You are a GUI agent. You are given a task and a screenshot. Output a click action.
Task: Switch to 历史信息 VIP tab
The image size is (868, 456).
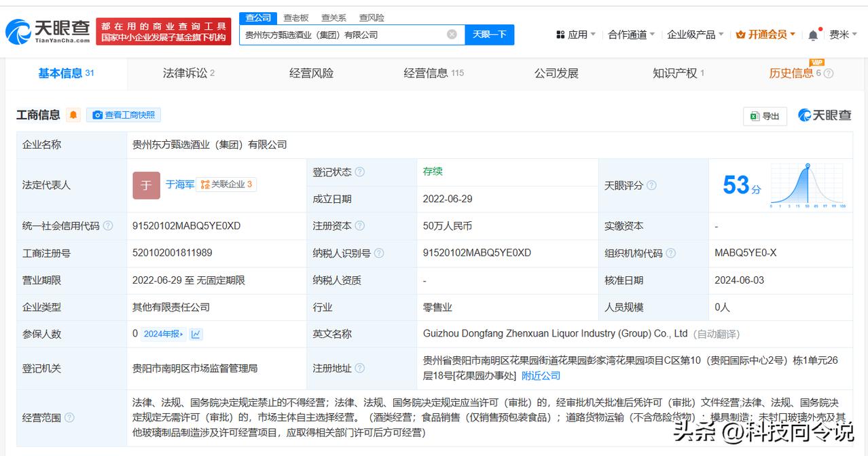795,73
